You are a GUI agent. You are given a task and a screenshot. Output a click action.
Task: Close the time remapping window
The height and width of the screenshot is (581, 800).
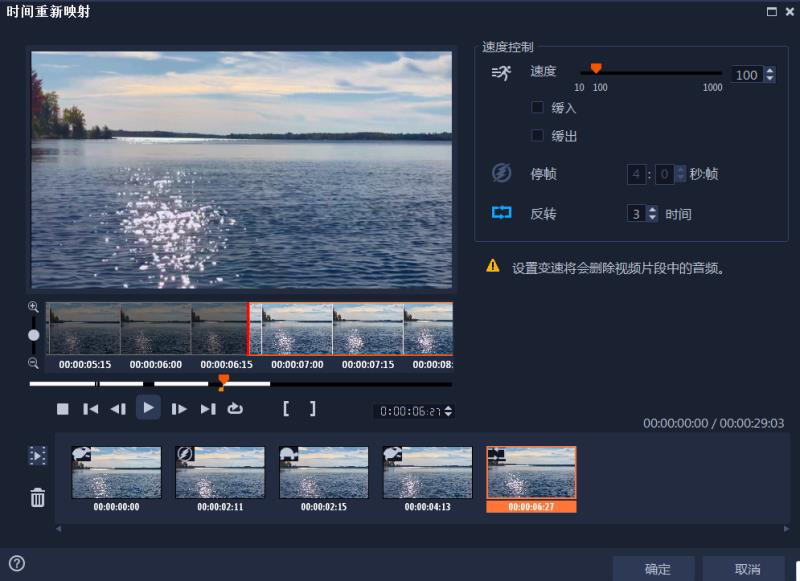[790, 11]
